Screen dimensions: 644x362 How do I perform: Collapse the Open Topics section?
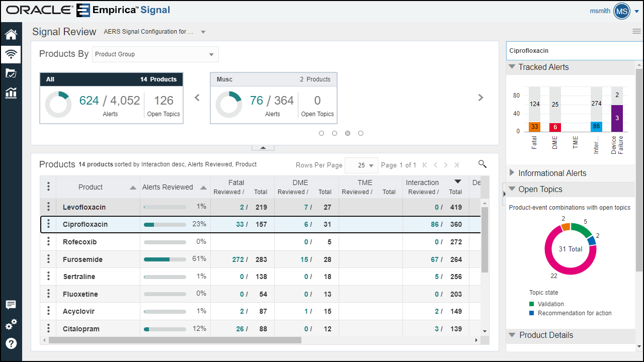[512, 189]
